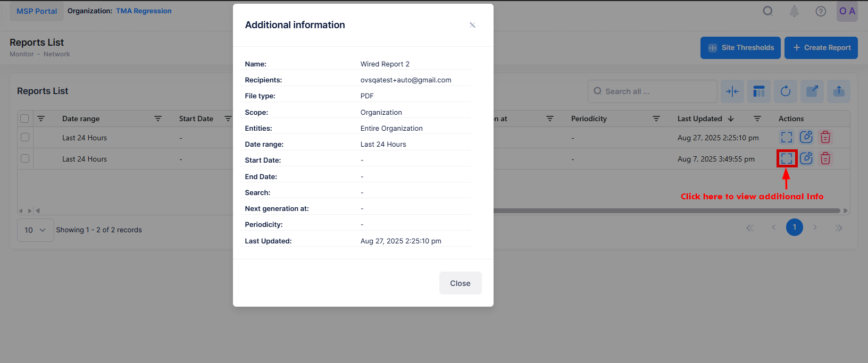
Task: Check the first report row checkbox
Action: tap(24, 137)
